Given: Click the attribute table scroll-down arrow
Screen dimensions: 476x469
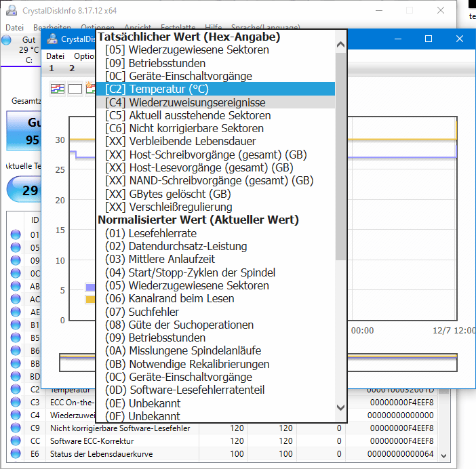Looking at the screenshot, I should pyautogui.click(x=444, y=455).
